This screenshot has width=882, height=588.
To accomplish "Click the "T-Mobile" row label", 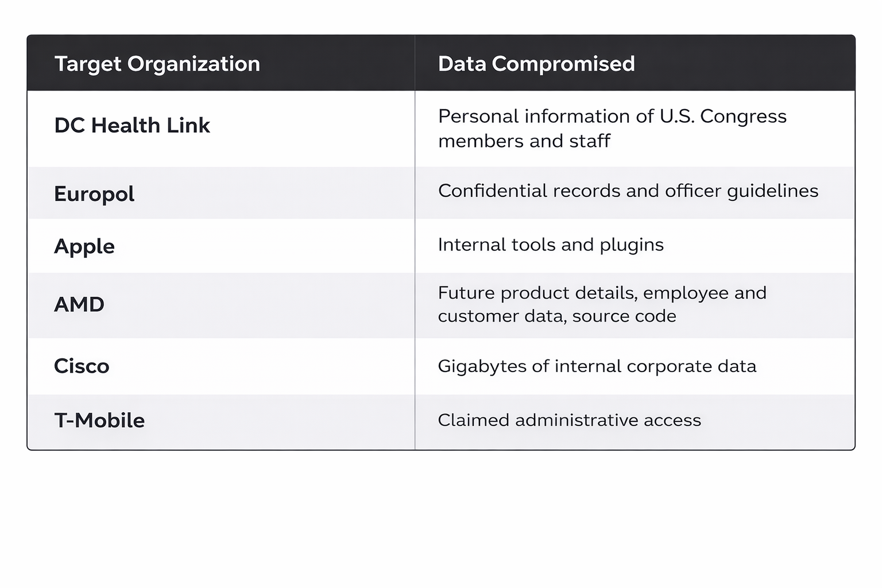I will click(99, 420).
